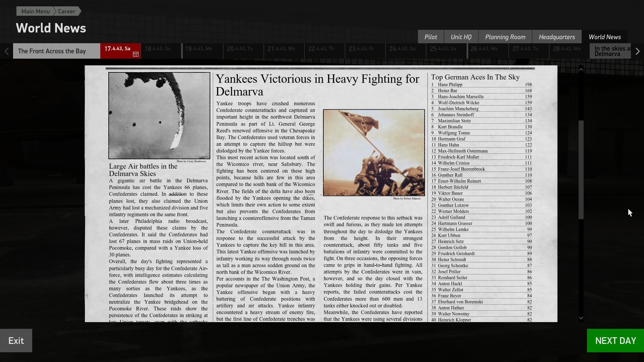Screen dimensions: 644x362
Task: Click the flag-raising newspaper photo
Action: tap(374, 153)
